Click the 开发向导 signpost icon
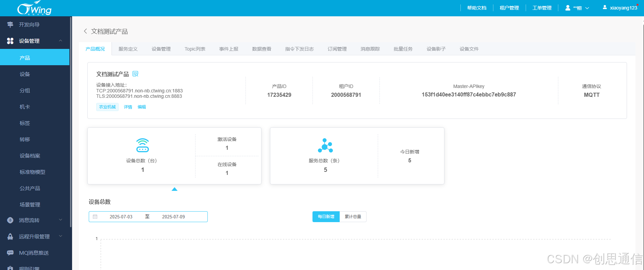 click(x=10, y=24)
